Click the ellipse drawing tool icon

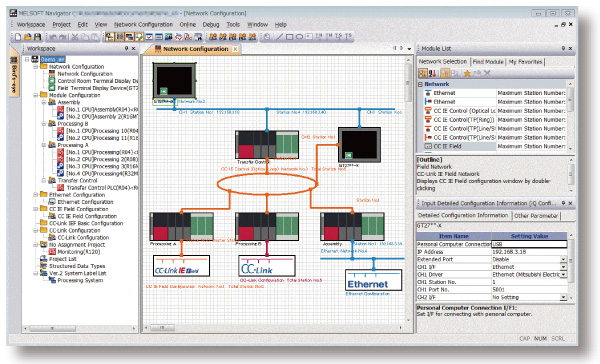point(300,37)
